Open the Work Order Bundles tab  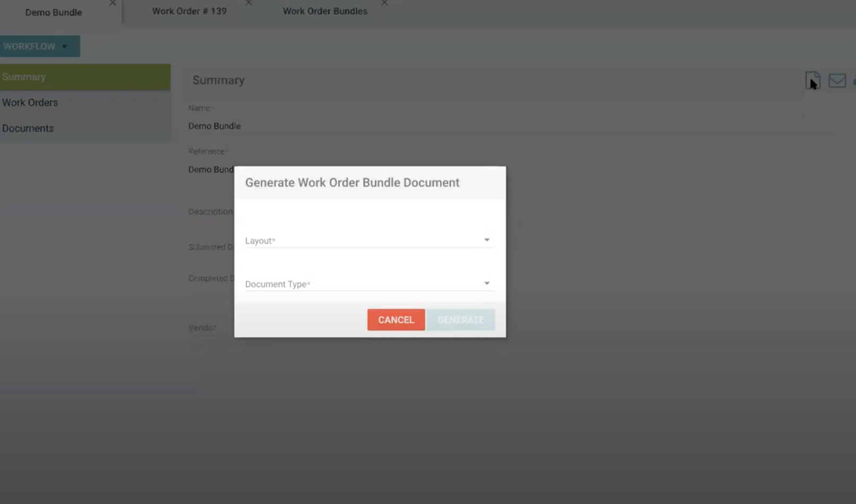tap(325, 11)
